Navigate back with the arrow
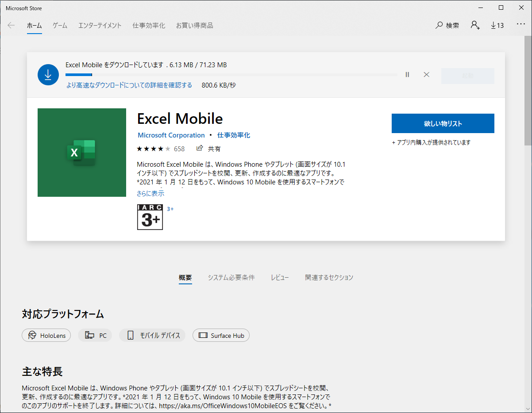This screenshot has width=532, height=413. [x=11, y=25]
